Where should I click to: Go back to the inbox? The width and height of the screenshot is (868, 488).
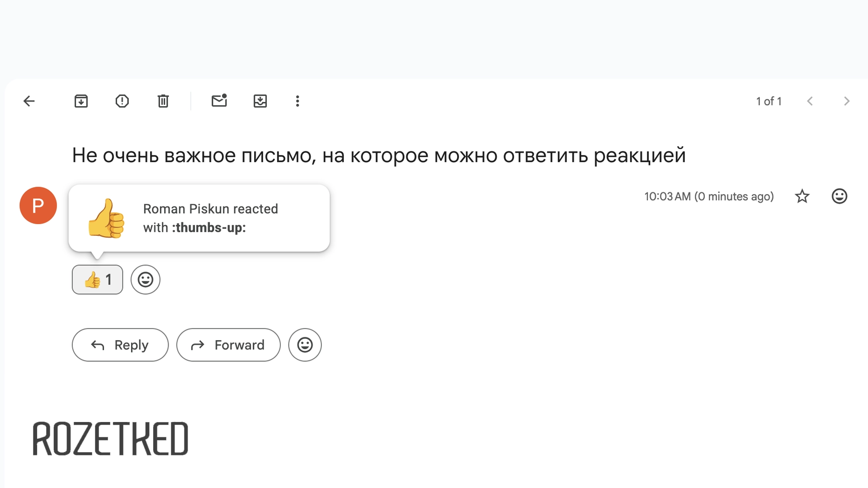pos(29,101)
